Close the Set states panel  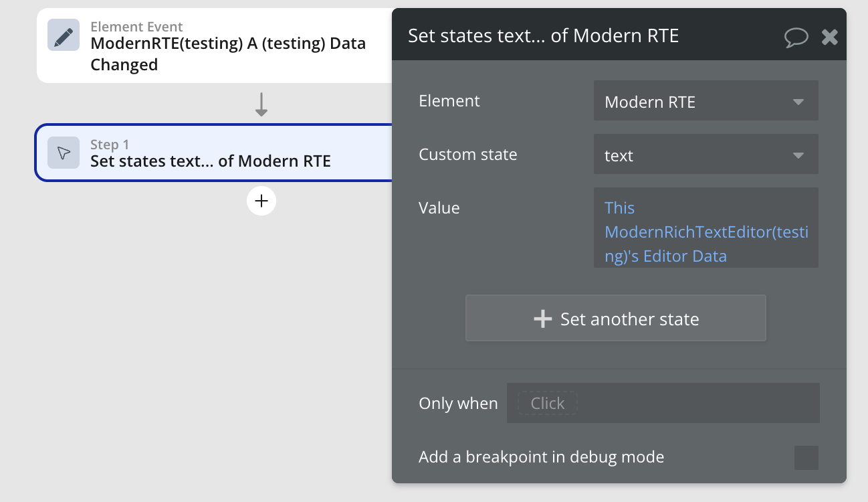(830, 37)
